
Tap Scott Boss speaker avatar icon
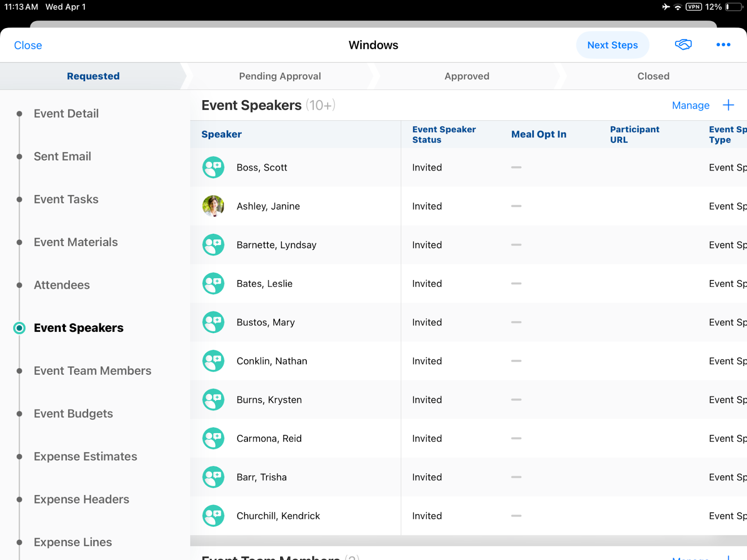pos(213,168)
